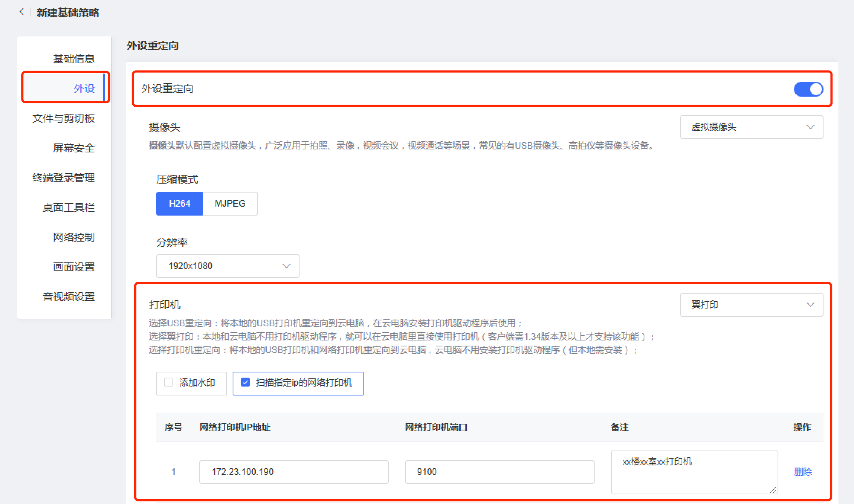Switch to 终端登录管理 settings
This screenshot has width=854, height=504.
[x=64, y=178]
